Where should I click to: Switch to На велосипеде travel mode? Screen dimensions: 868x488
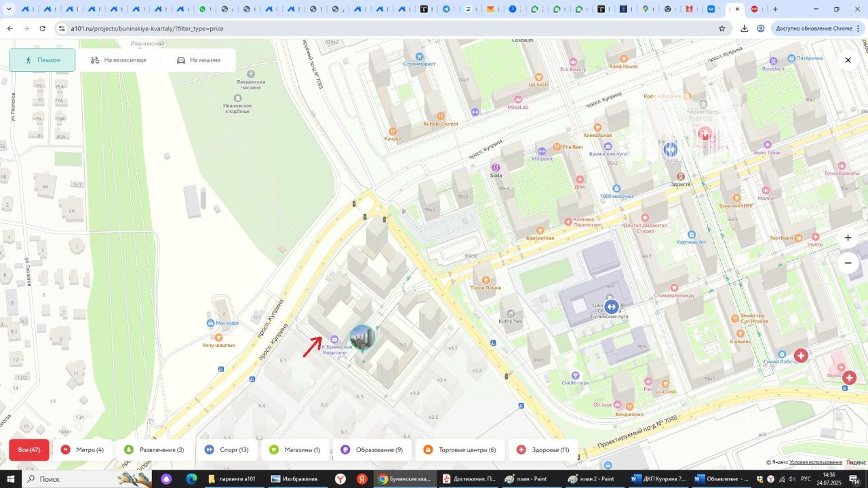click(119, 60)
